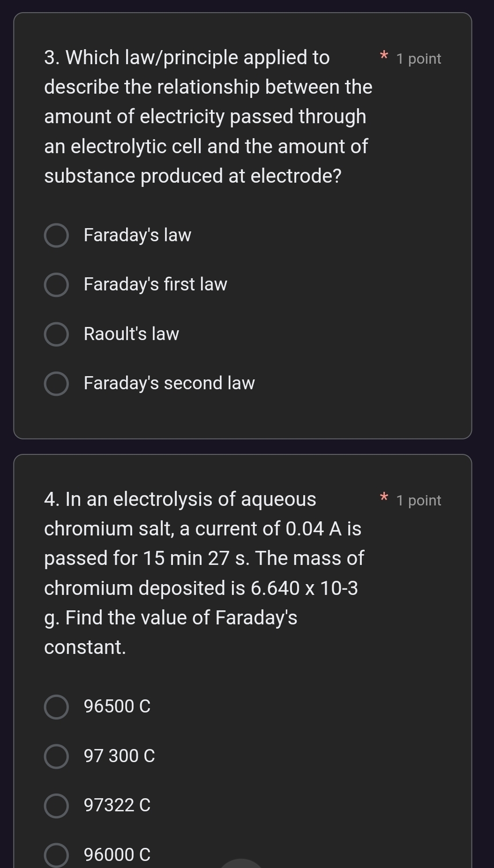Click the "Faraday's first law" label text

coord(155,284)
